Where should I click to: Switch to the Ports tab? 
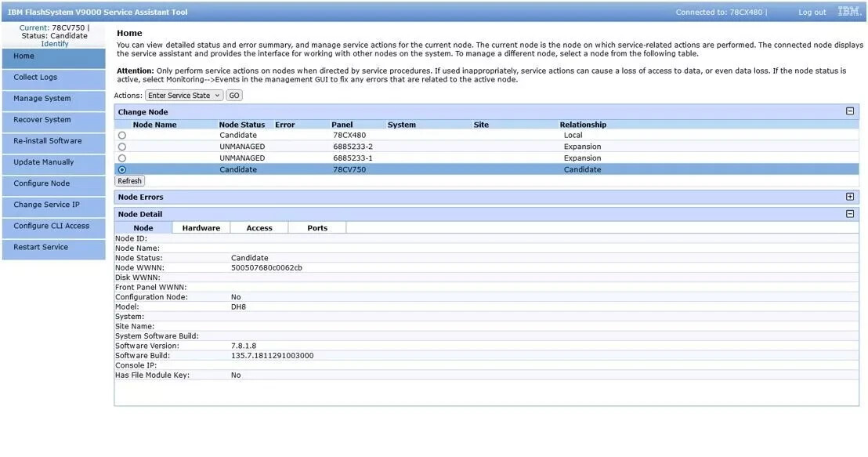(x=317, y=227)
